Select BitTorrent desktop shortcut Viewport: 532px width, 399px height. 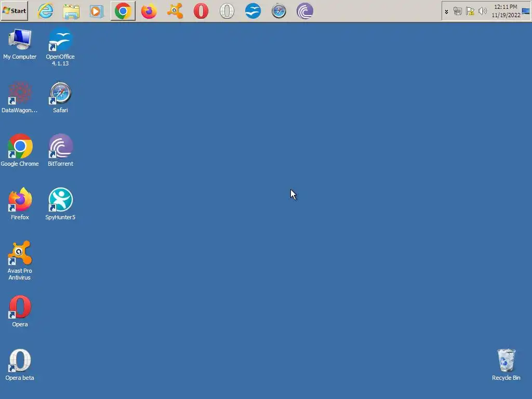(60, 151)
